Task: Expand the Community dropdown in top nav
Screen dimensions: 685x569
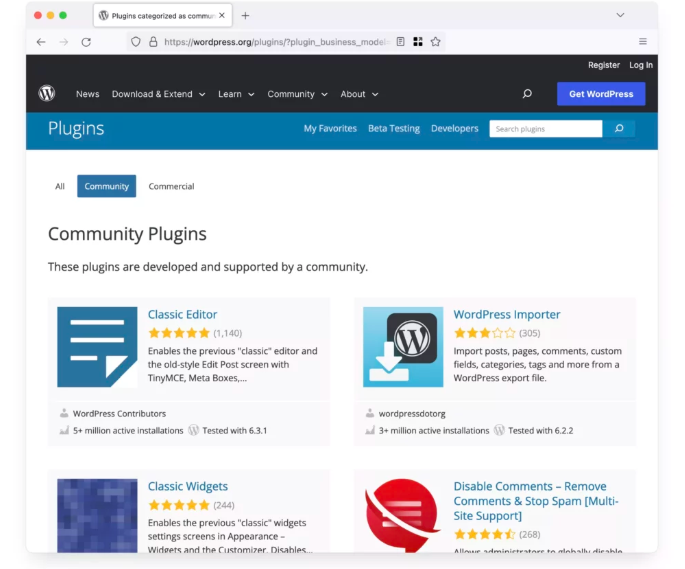Action: (297, 94)
